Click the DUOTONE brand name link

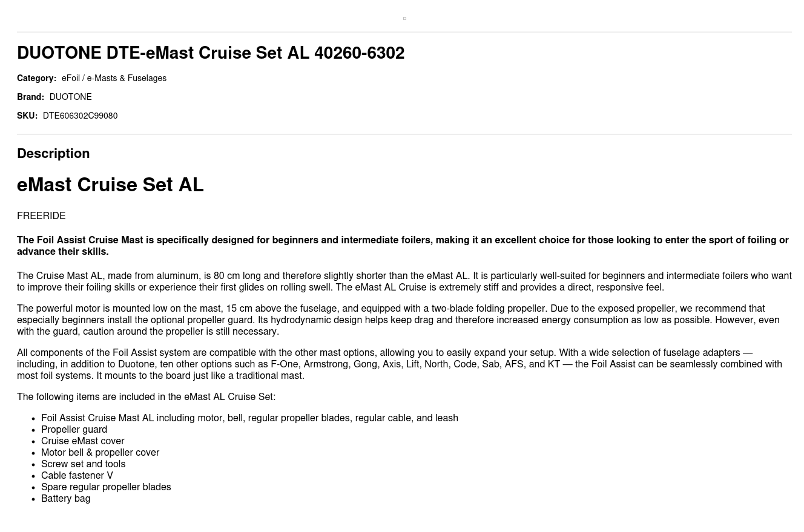(x=70, y=97)
